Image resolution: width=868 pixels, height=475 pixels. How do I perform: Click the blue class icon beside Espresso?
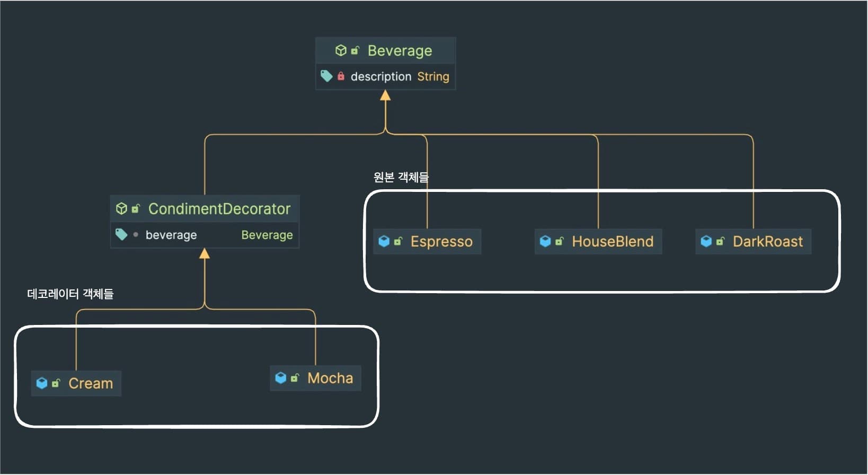pyautogui.click(x=384, y=241)
